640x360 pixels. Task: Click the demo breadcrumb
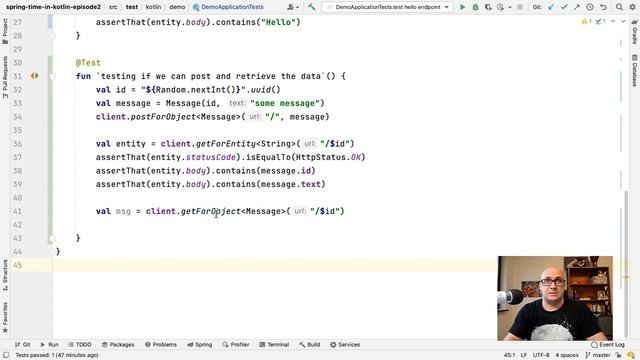[177, 7]
